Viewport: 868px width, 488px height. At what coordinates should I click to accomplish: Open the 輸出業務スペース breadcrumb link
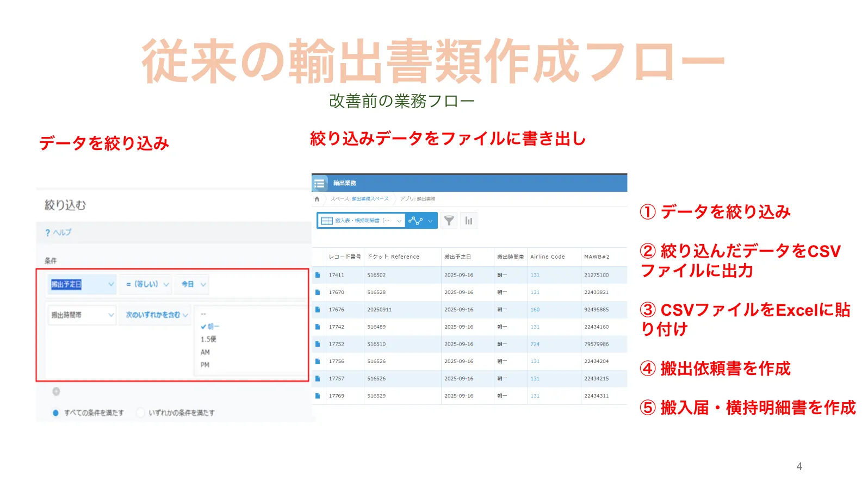[370, 199]
